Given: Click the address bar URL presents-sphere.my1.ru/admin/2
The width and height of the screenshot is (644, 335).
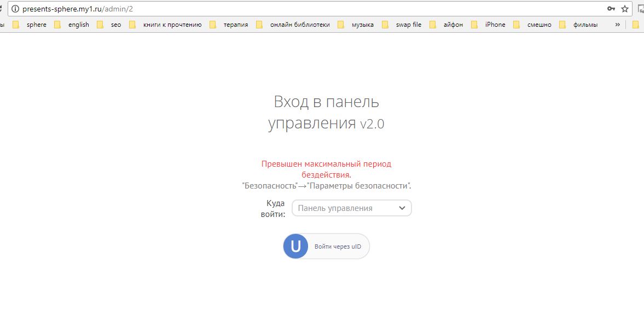Looking at the screenshot, I should pyautogui.click(x=78, y=9).
